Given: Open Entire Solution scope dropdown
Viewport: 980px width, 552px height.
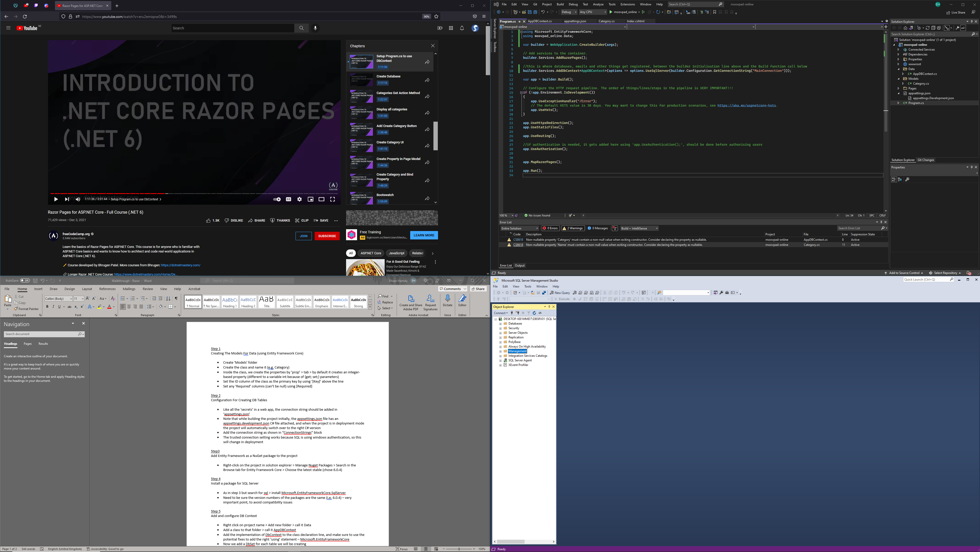Looking at the screenshot, I should coord(519,228).
